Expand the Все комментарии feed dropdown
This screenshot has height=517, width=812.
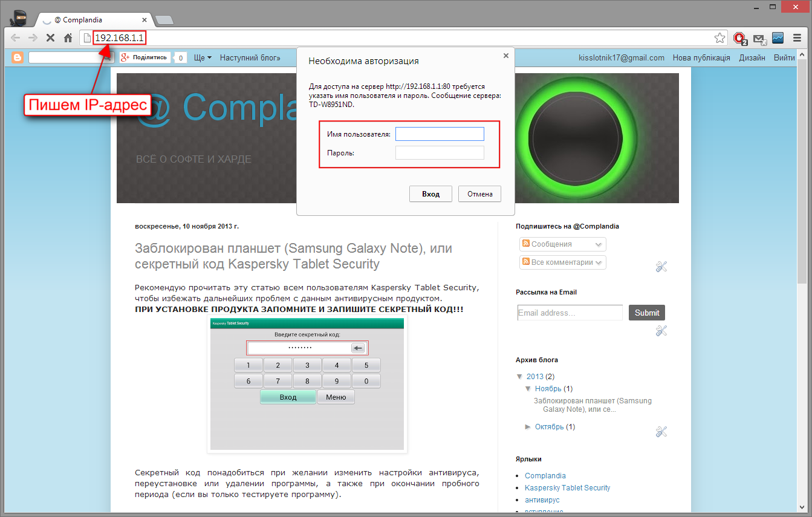563,262
